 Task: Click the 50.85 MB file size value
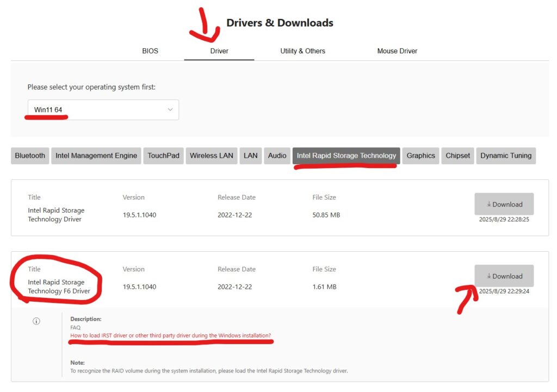326,215
